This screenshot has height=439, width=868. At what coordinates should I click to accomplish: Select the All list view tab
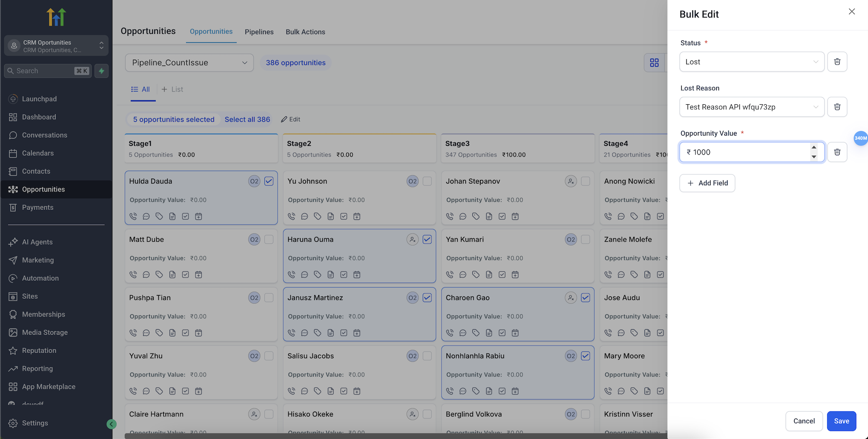point(141,89)
